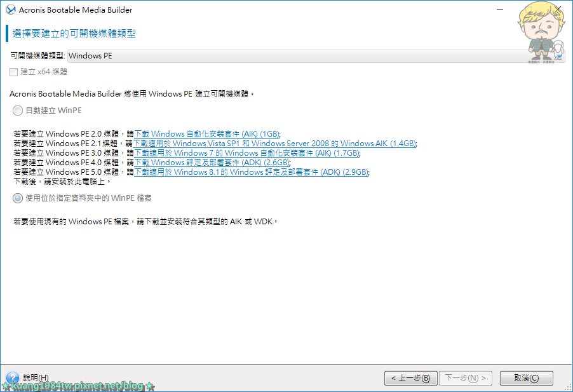The width and height of the screenshot is (573, 392).
Task: Check the 建立 x64 媒體 checkbox
Action: pos(13,72)
